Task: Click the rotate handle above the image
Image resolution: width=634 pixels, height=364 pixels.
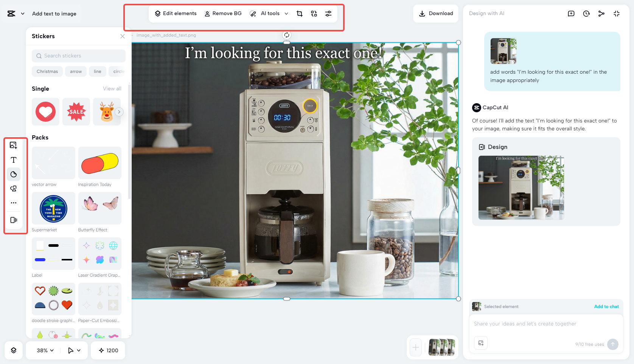Action: point(287,35)
